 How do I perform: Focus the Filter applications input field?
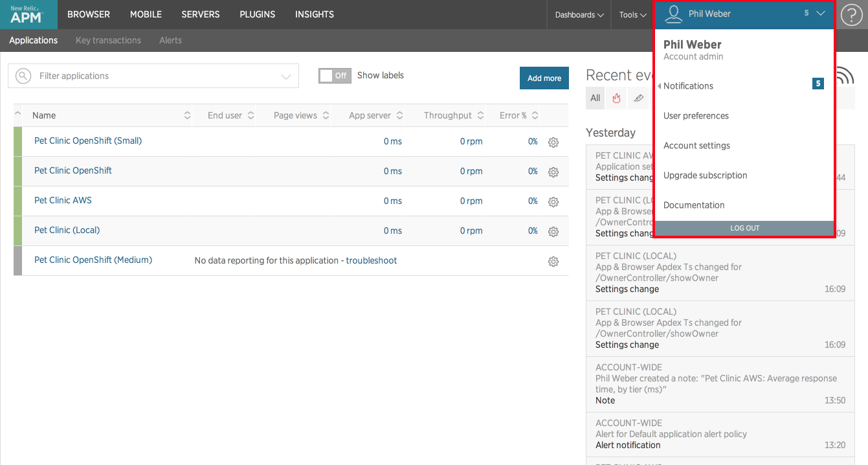(x=153, y=76)
